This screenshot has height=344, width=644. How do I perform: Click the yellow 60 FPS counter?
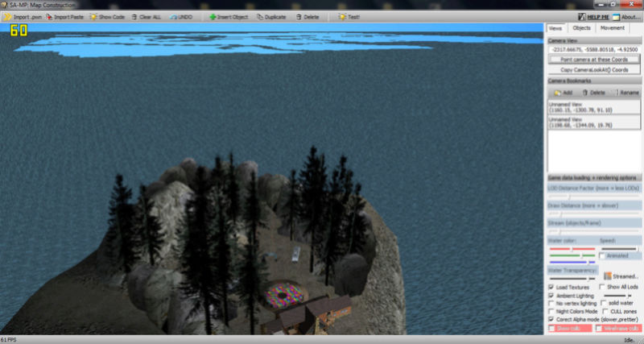(19, 31)
